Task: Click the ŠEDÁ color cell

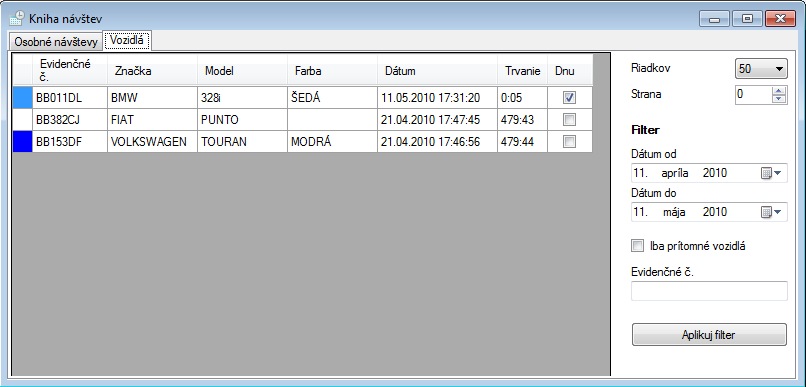Action: [x=332, y=98]
